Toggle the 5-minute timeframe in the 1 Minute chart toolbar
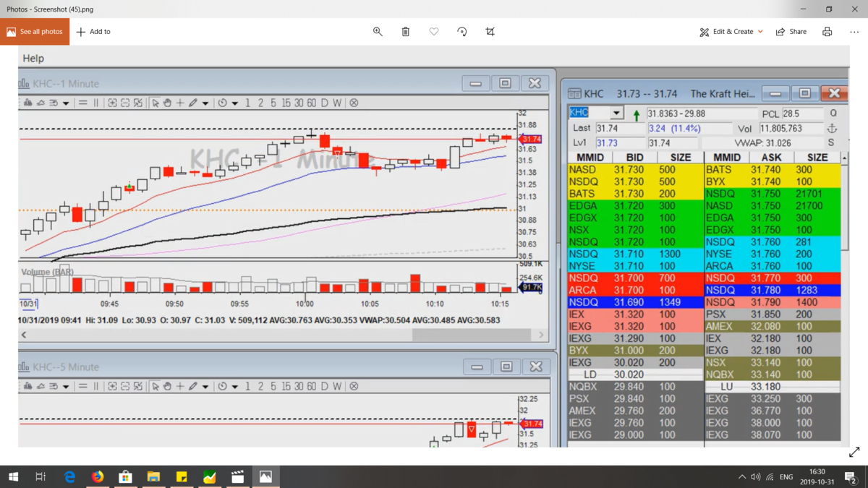The width and height of the screenshot is (868, 488). (273, 103)
